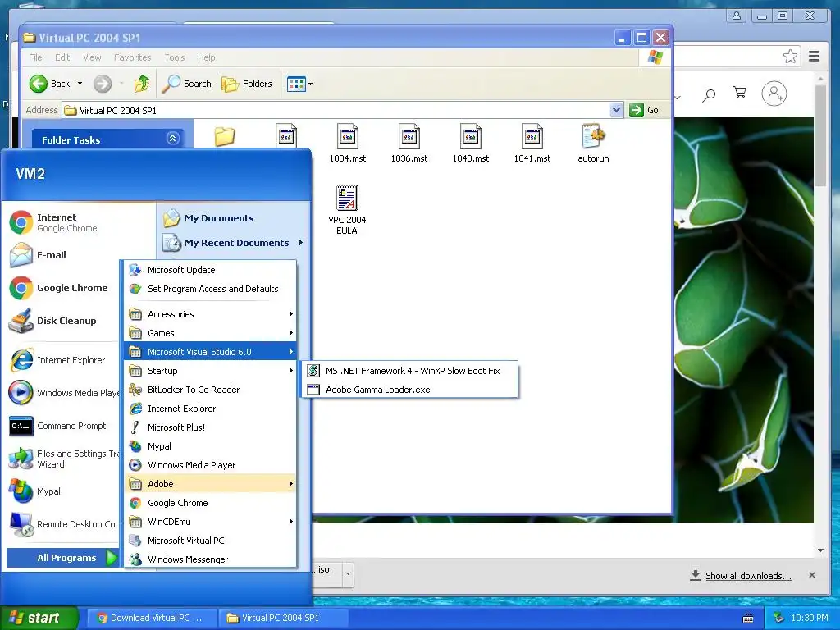
Task: Click the account sign-in icon on webpage
Action: coord(774,94)
